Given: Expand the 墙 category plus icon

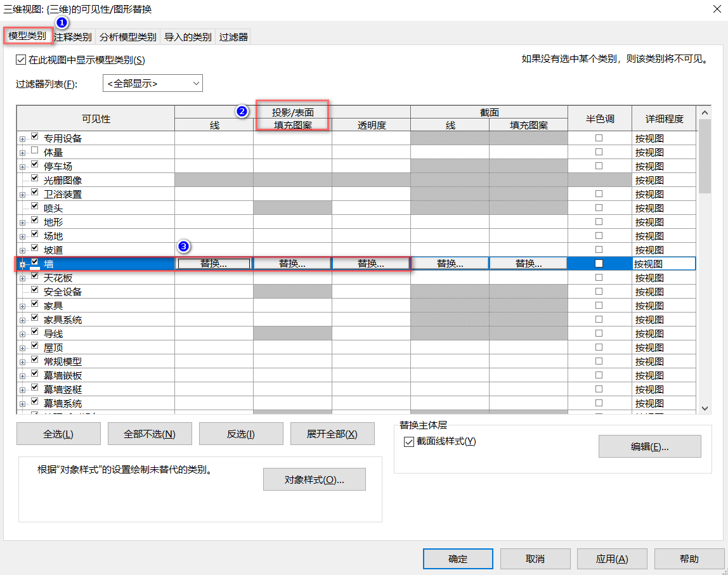Looking at the screenshot, I should pyautogui.click(x=22, y=264).
